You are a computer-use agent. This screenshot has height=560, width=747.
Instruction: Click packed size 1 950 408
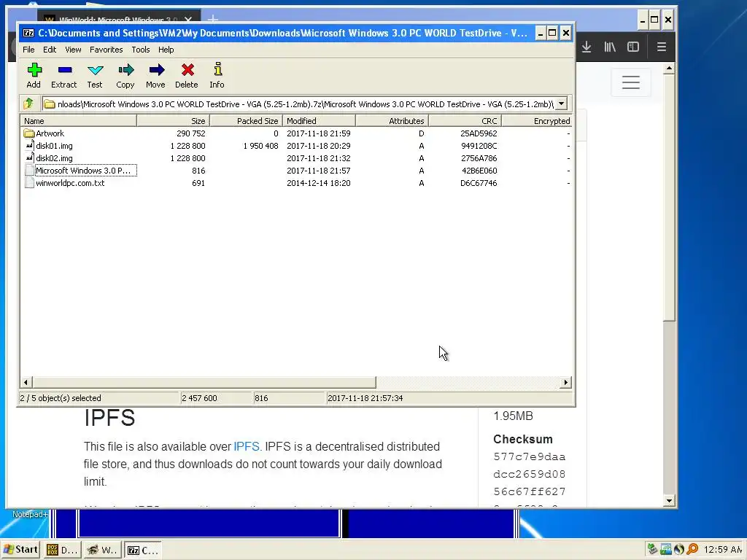coord(260,146)
